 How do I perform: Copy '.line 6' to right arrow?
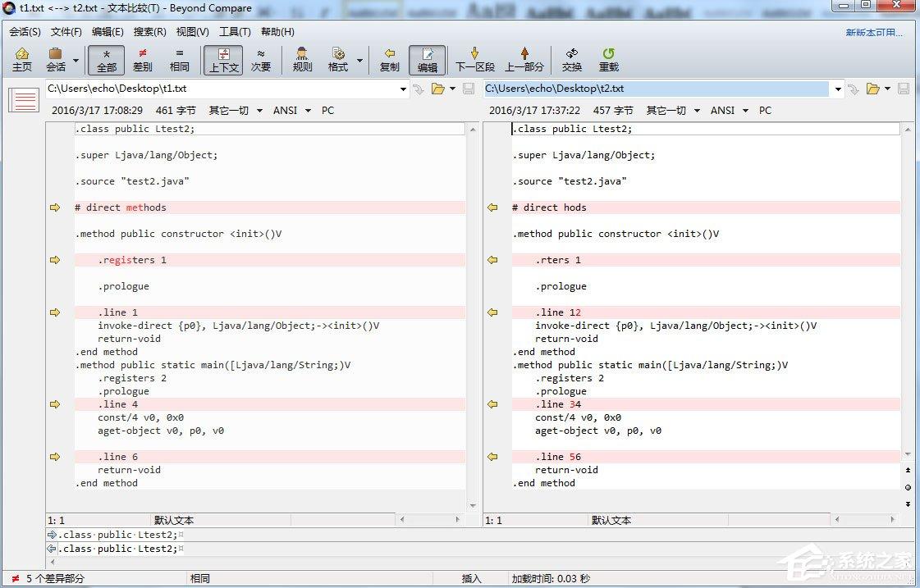pos(55,457)
